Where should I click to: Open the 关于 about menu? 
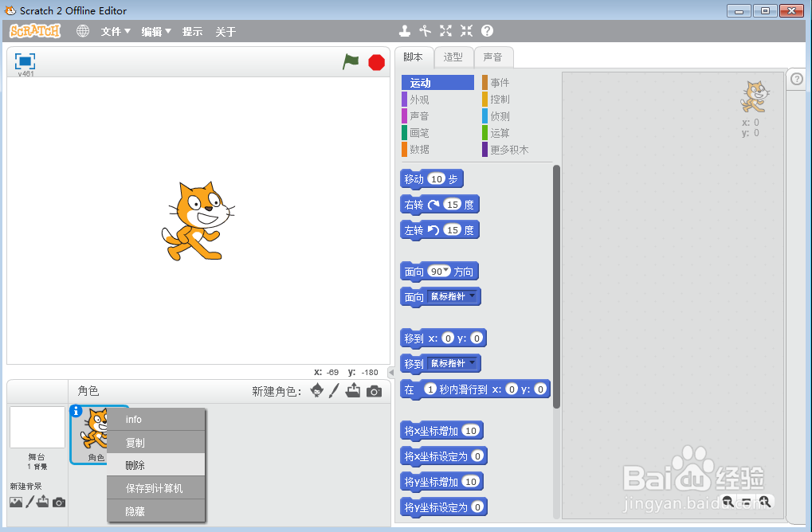pyautogui.click(x=226, y=32)
